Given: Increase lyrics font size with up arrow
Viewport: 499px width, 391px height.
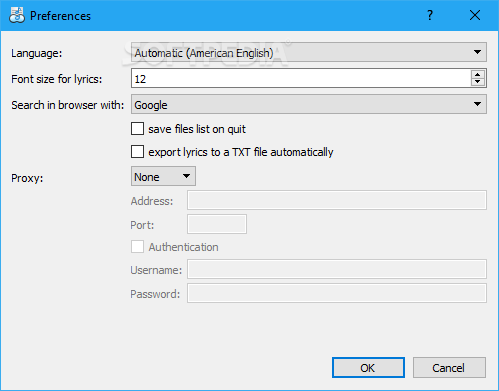Looking at the screenshot, I should pos(478,75).
